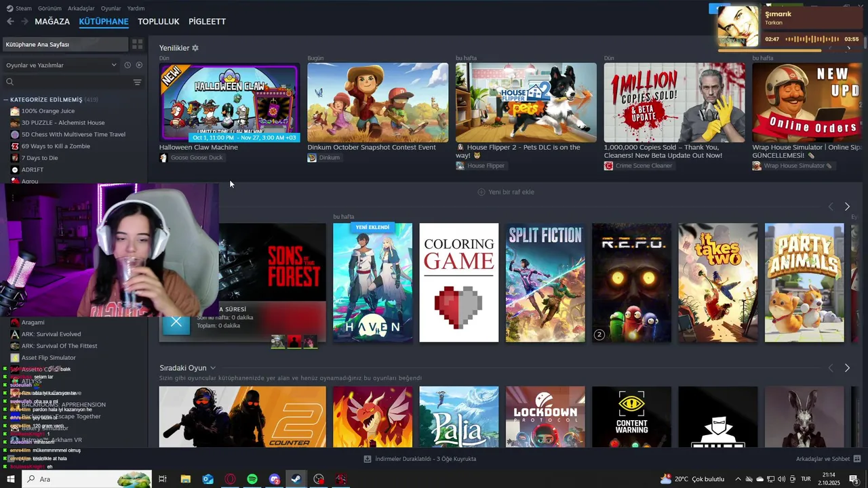Show next games in the recent shelf
Image resolution: width=868 pixels, height=488 pixels.
pyautogui.click(x=847, y=207)
